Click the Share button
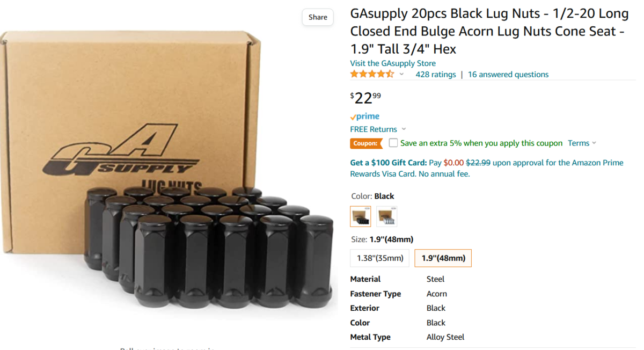 click(318, 17)
